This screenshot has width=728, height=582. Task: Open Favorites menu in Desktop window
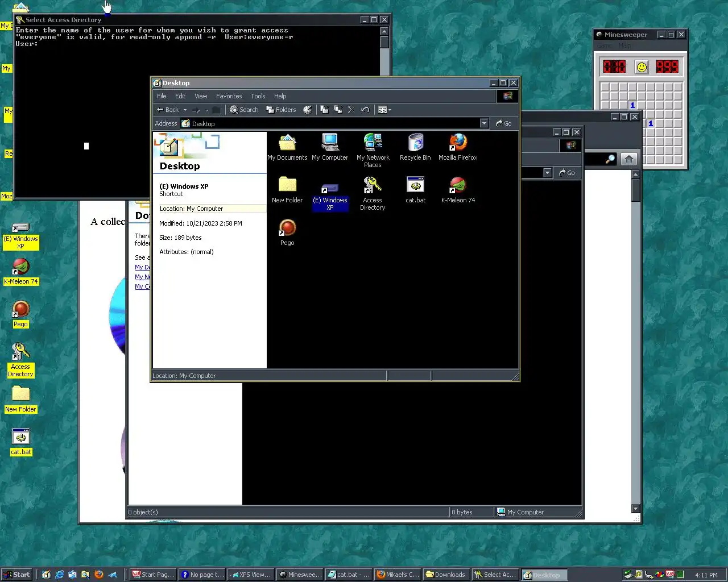(229, 96)
